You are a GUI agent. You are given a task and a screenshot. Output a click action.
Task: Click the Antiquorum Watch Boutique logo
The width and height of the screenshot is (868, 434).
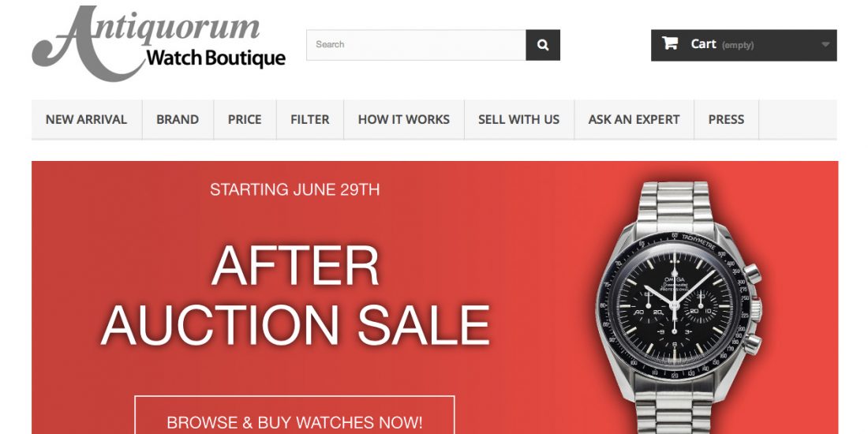click(x=159, y=43)
